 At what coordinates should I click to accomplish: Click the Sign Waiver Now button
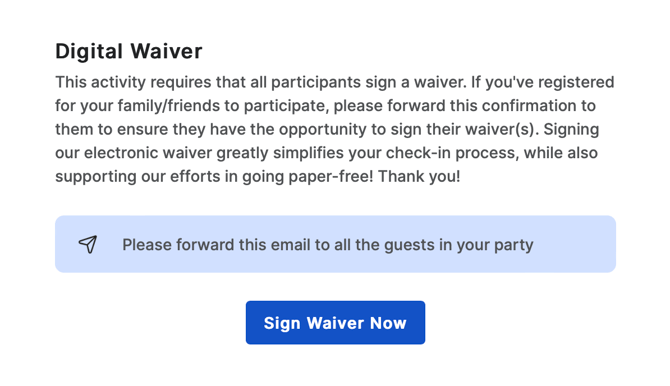point(335,323)
